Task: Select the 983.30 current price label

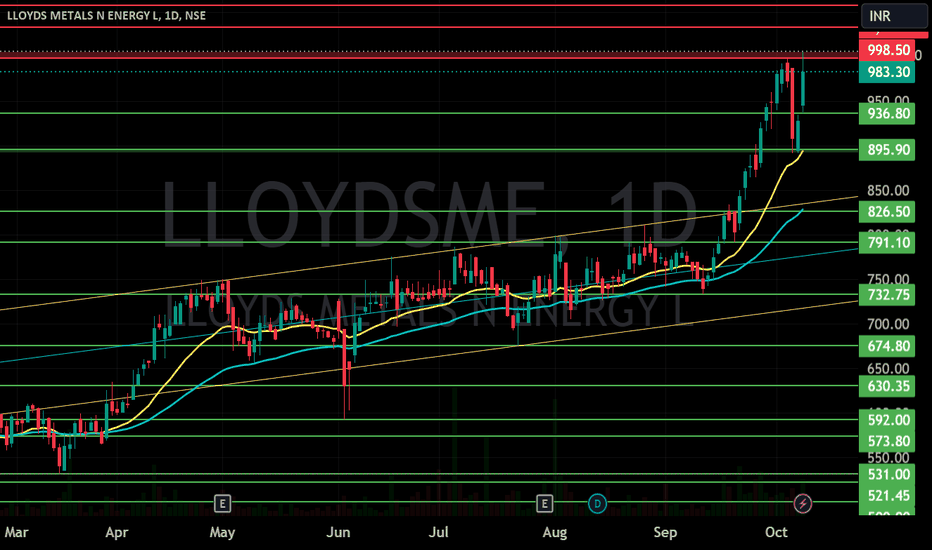Action: coord(887,72)
